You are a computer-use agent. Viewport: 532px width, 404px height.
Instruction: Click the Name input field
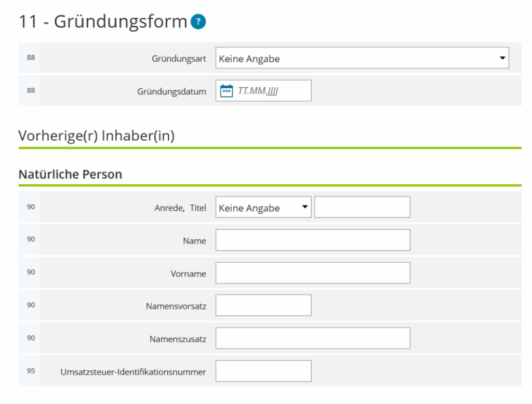(313, 240)
